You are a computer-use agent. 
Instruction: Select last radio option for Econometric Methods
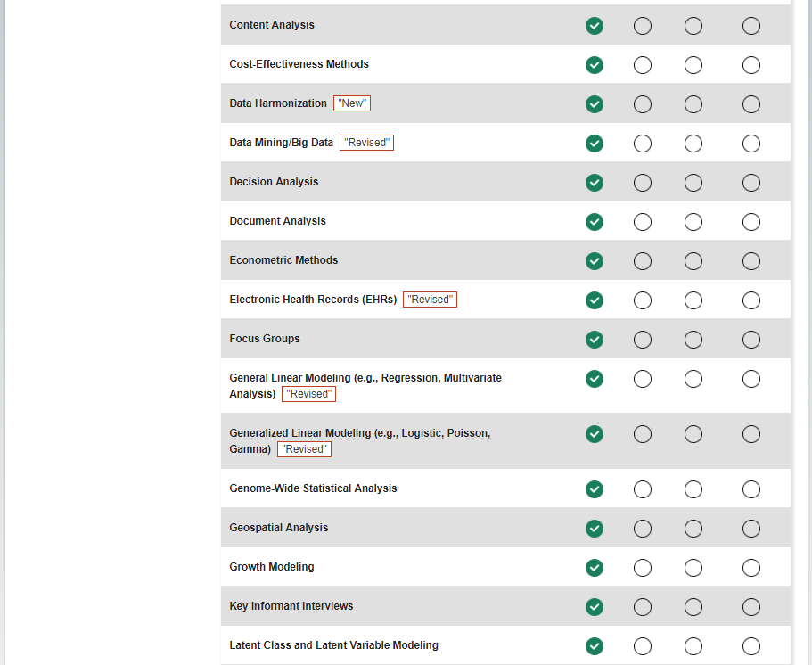coord(751,261)
